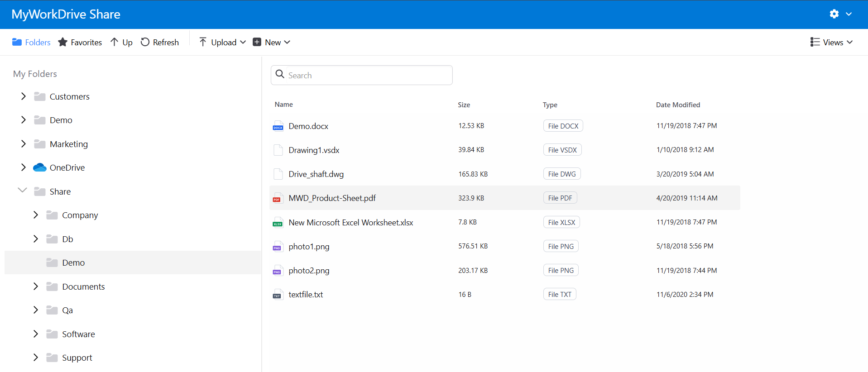Expand the Software subfolder
The image size is (868, 372).
36,334
